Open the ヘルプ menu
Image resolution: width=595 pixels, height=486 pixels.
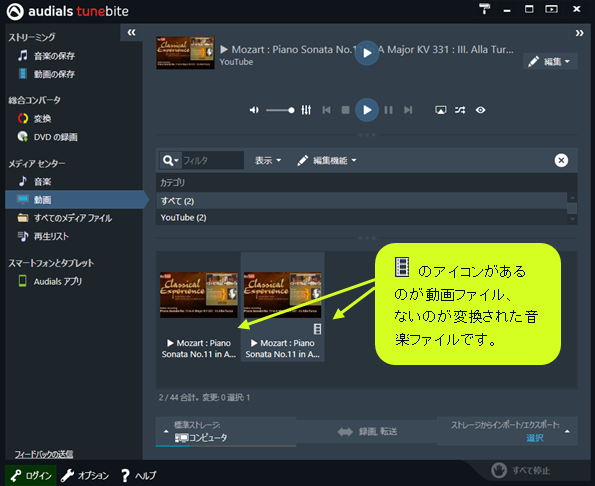[138, 475]
